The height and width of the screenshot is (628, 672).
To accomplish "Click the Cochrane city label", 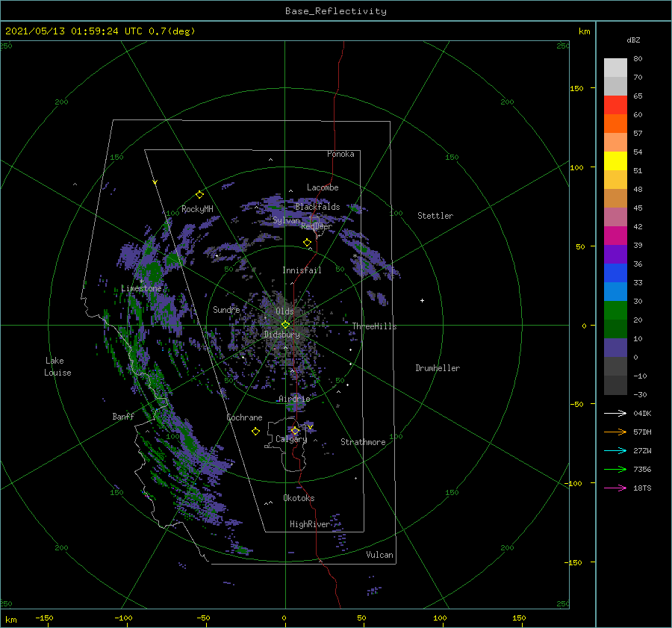I will click(244, 417).
